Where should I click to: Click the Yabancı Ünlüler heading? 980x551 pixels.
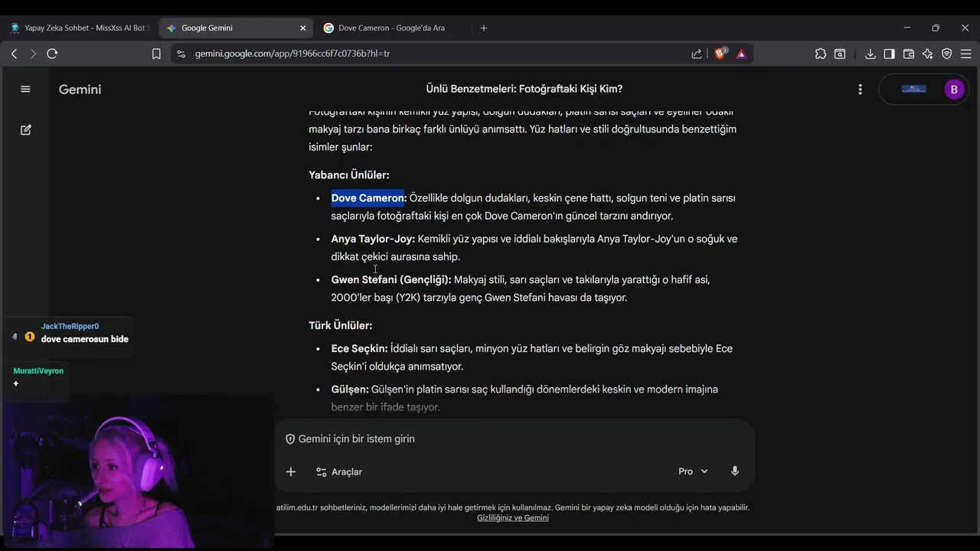coord(349,175)
